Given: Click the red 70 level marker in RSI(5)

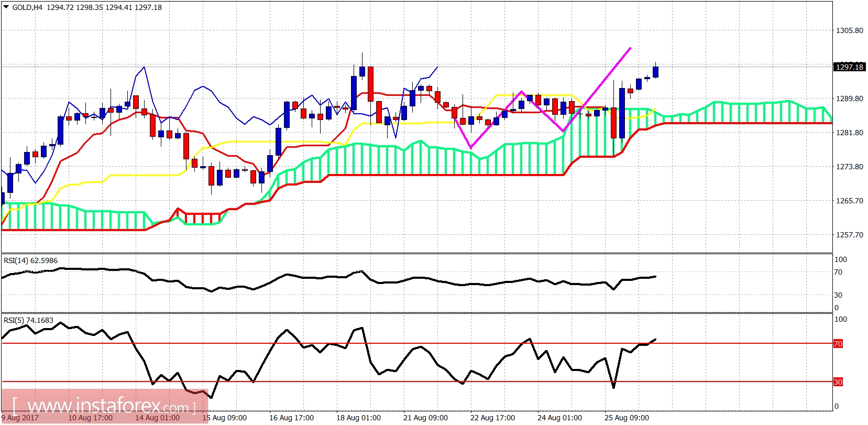Looking at the screenshot, I should [x=838, y=344].
